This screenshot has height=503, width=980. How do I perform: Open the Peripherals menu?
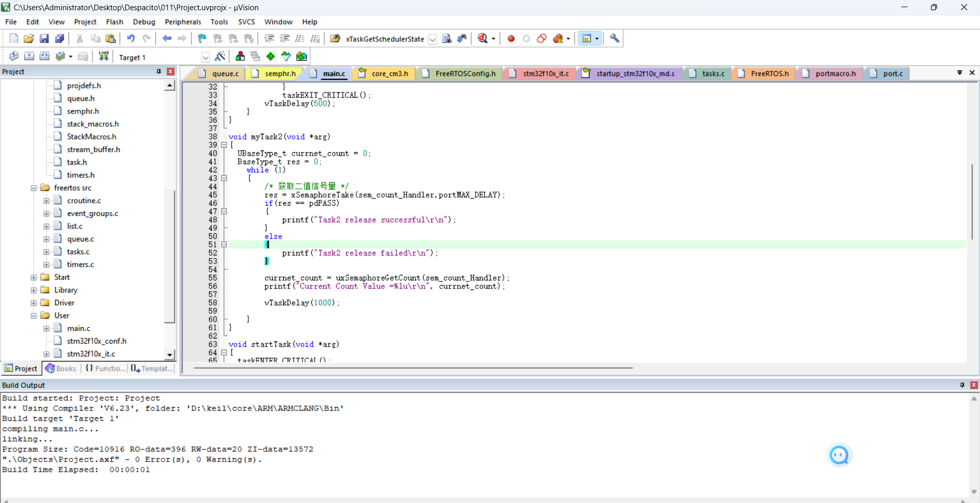(x=183, y=22)
